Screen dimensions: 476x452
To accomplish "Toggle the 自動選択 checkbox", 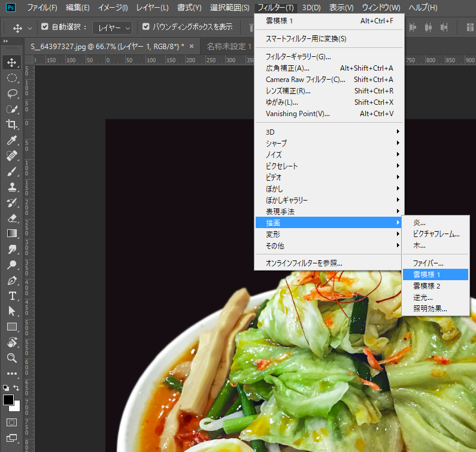I will coord(45,27).
